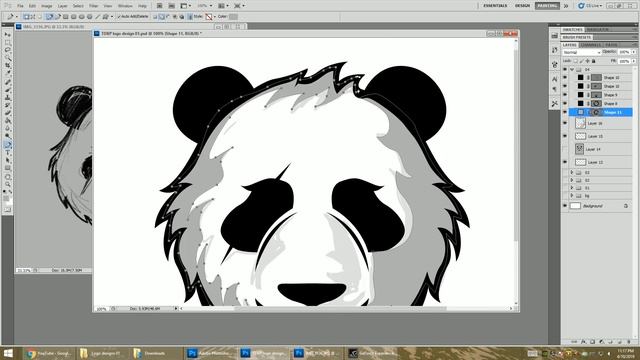
Task: Pick Freeform Pen in options bar
Action: (x=57, y=17)
